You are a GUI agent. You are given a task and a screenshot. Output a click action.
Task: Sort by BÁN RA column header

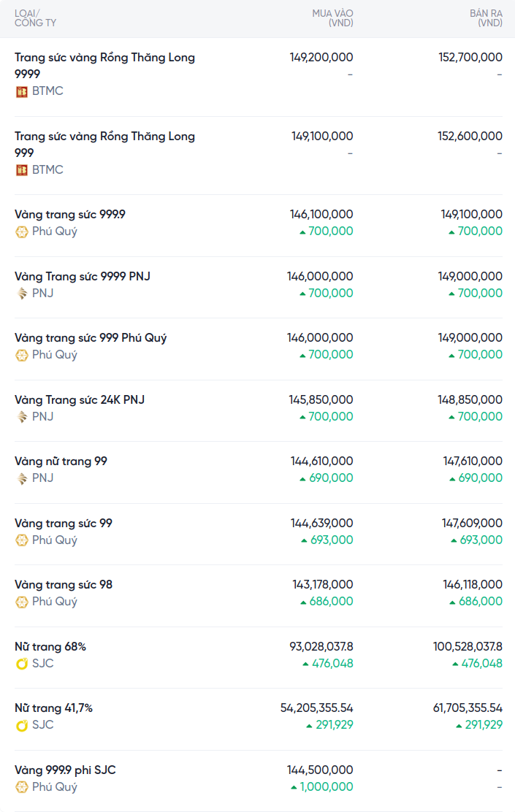coord(486,18)
